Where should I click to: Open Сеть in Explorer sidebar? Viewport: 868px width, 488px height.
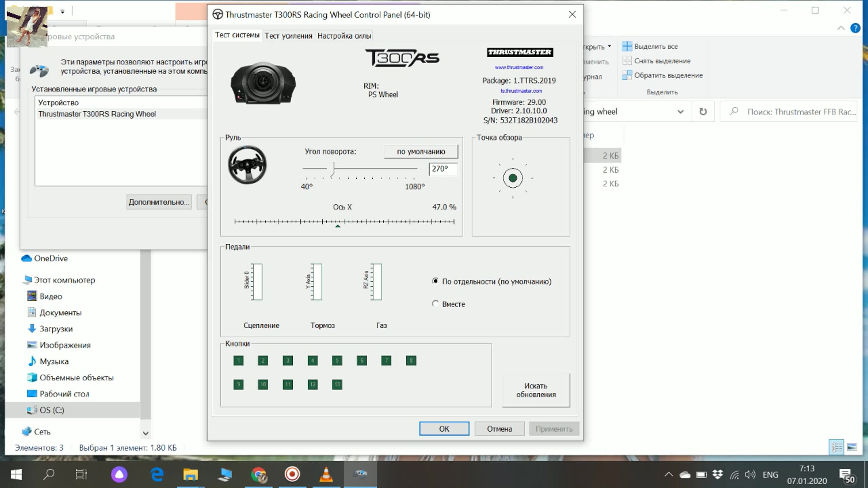pos(36,432)
